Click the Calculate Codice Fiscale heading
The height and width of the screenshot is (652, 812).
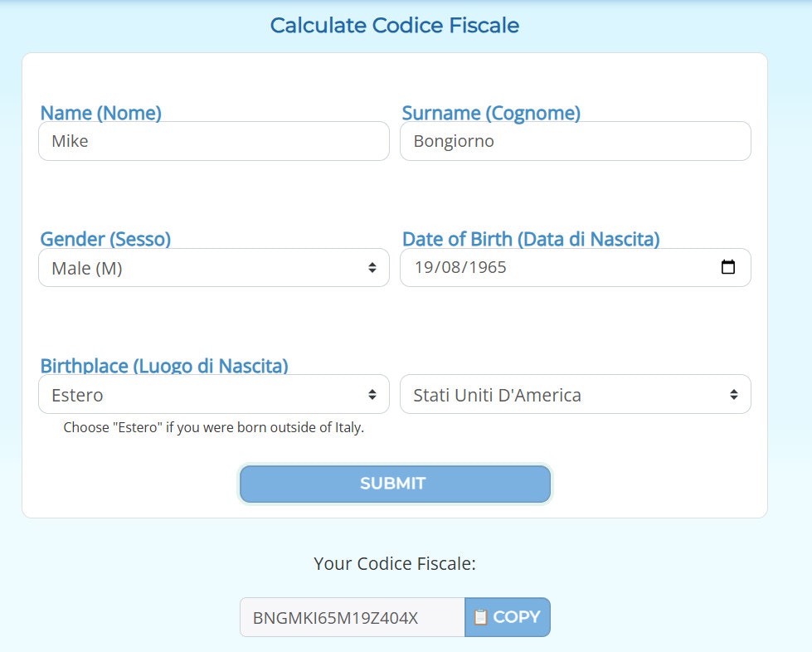click(395, 26)
